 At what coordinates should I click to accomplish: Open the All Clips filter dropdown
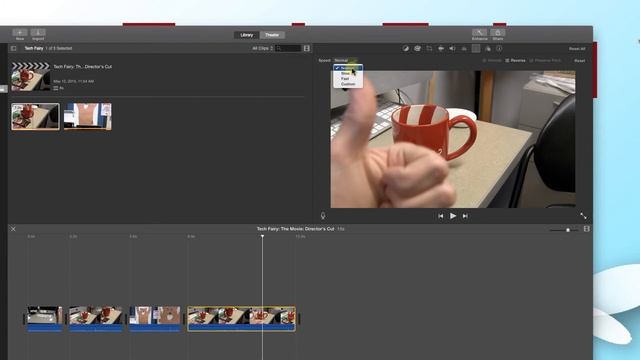(262, 48)
